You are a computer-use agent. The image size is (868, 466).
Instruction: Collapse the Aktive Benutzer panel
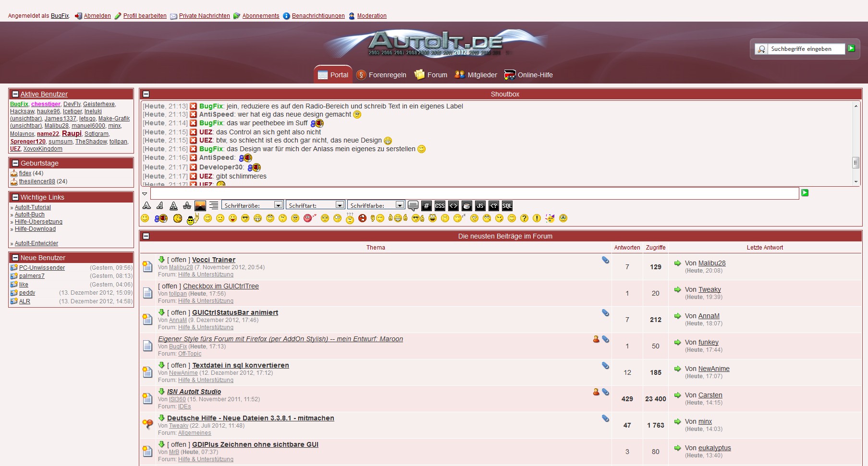[x=15, y=94]
